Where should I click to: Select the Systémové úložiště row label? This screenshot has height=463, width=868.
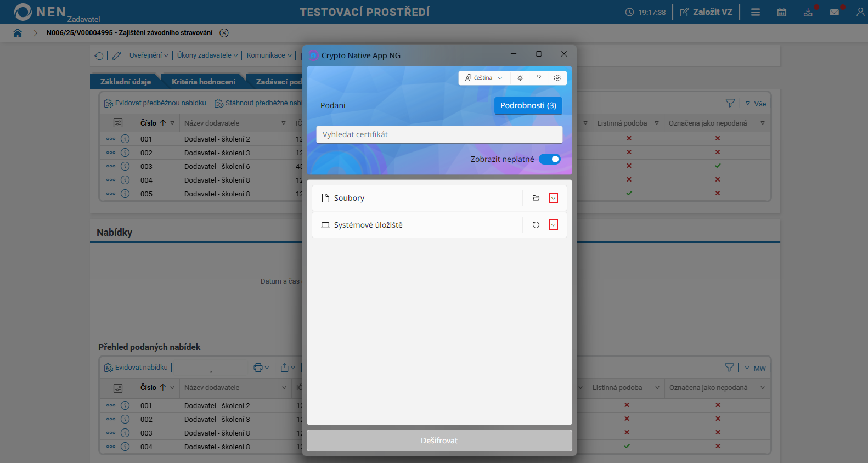coord(368,225)
